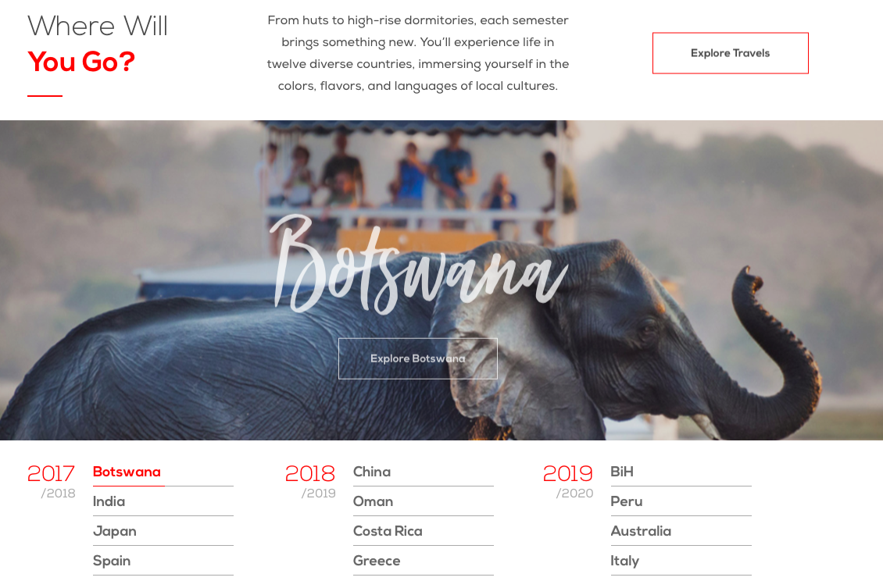Click the Where Will You Go heading
The height and width of the screenshot is (588, 883).
(98, 44)
